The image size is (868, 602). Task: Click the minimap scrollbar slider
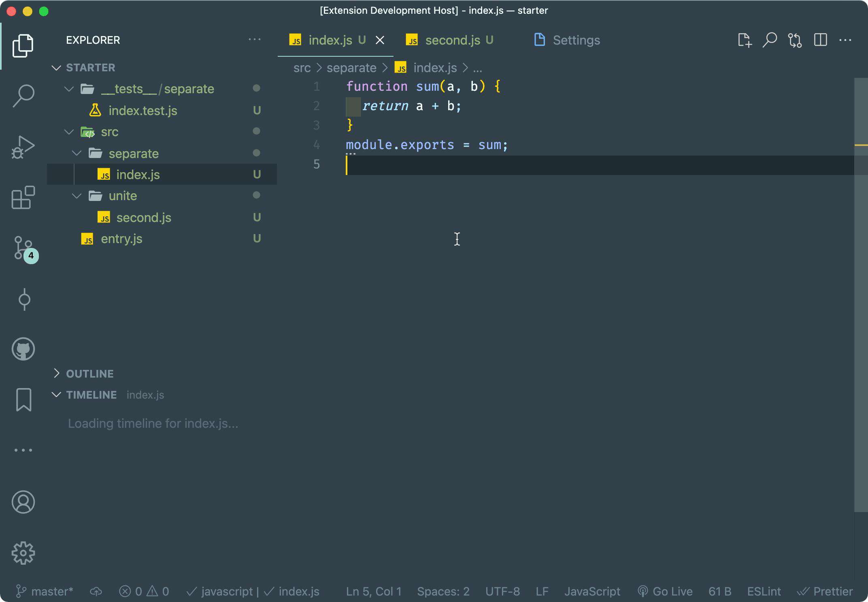(861, 295)
